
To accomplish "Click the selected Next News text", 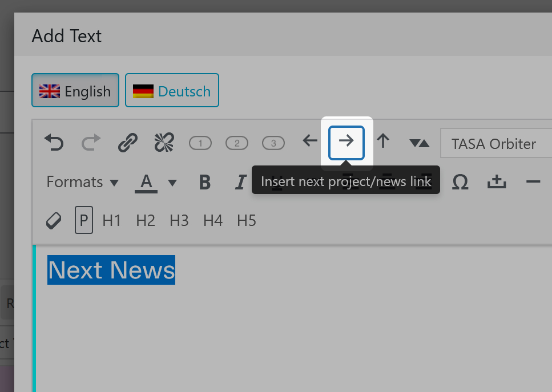I will pyautogui.click(x=111, y=270).
